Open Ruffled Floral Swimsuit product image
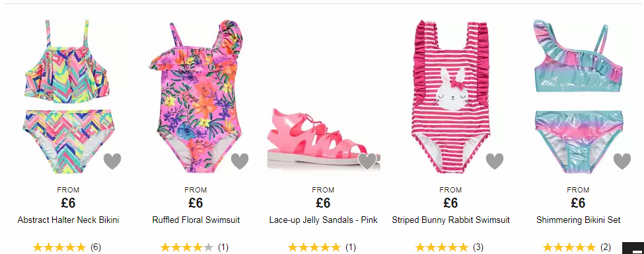The height and width of the screenshot is (254, 644). [196, 97]
